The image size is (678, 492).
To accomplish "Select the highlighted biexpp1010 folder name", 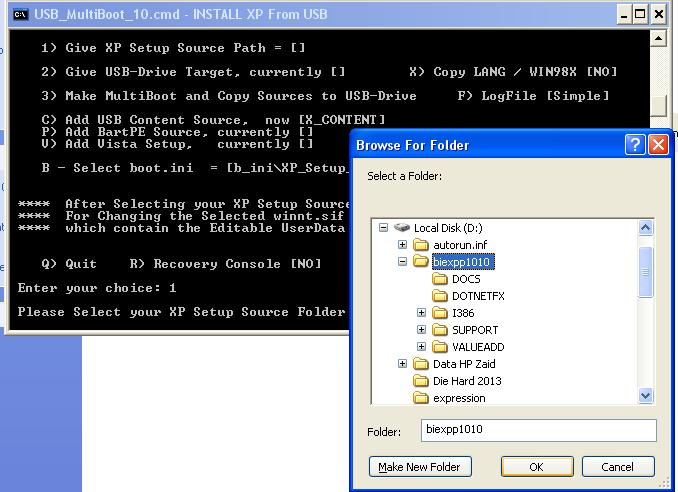I will (x=463, y=262).
